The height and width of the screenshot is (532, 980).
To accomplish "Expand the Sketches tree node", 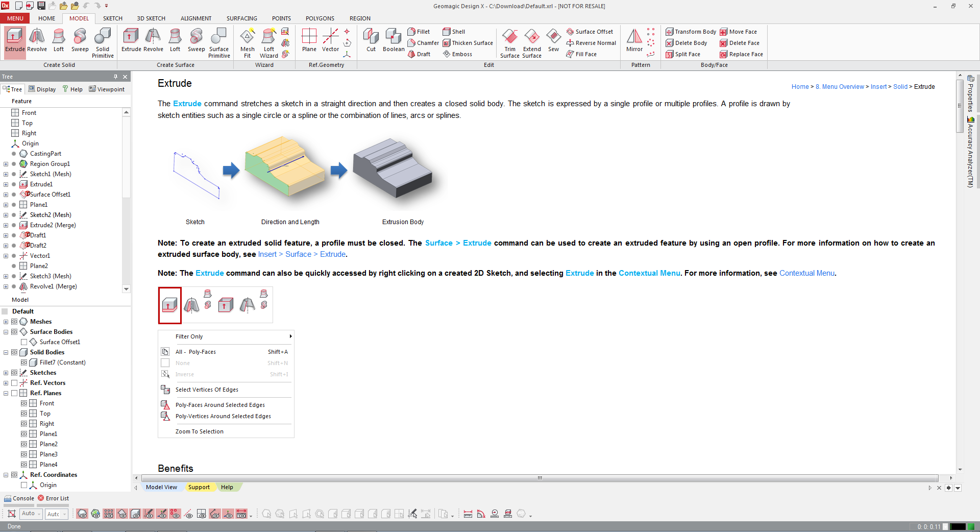I will point(6,373).
